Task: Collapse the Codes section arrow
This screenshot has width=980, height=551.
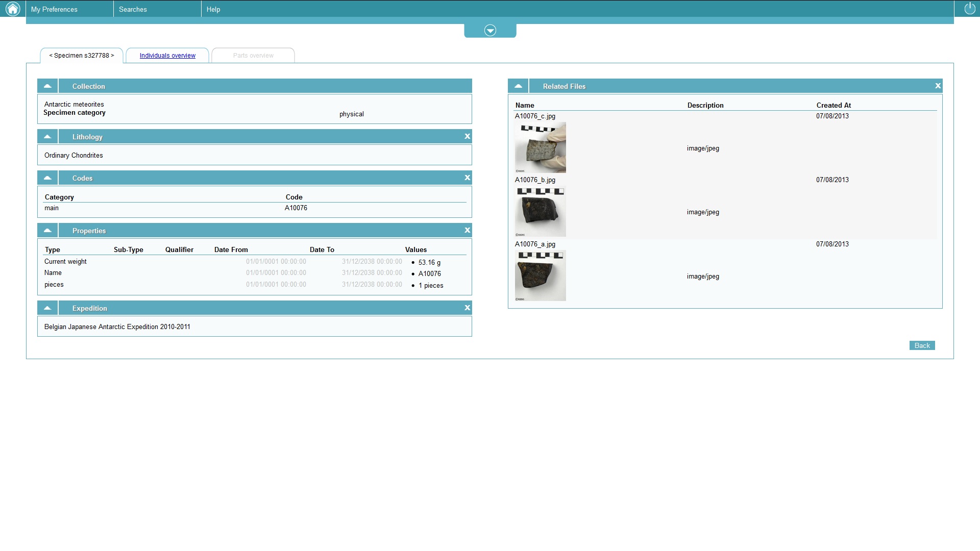Action: pyautogui.click(x=47, y=178)
